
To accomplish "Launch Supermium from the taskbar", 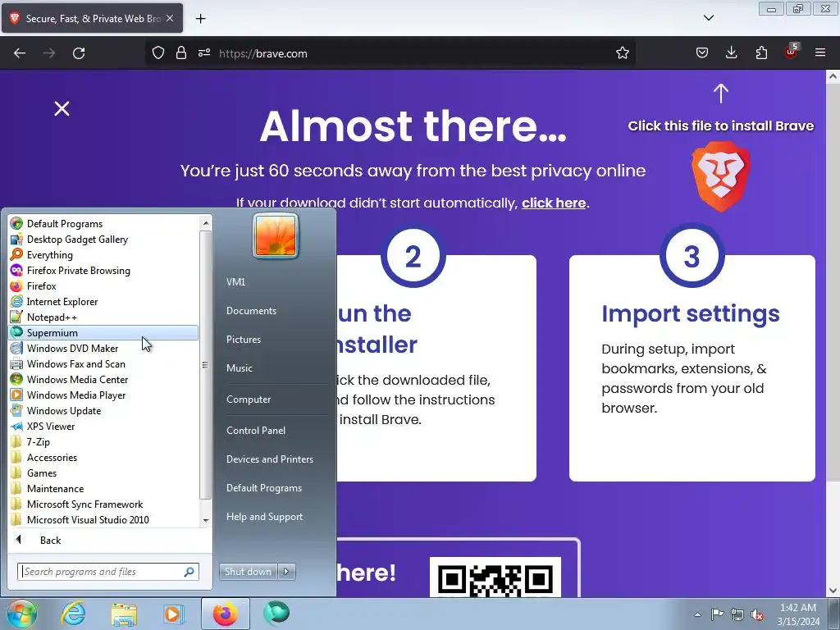I will coord(276,614).
